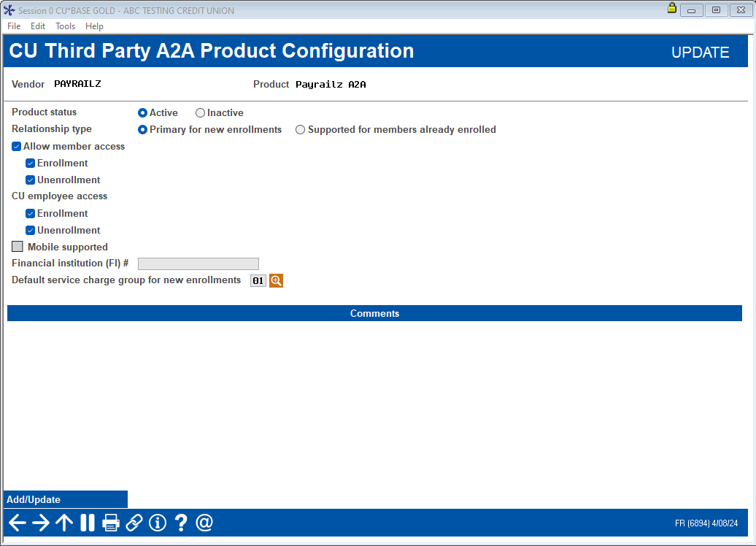756x546 pixels.
Task: Click the Product label beside Payrailz A2A
Action: [x=271, y=85]
